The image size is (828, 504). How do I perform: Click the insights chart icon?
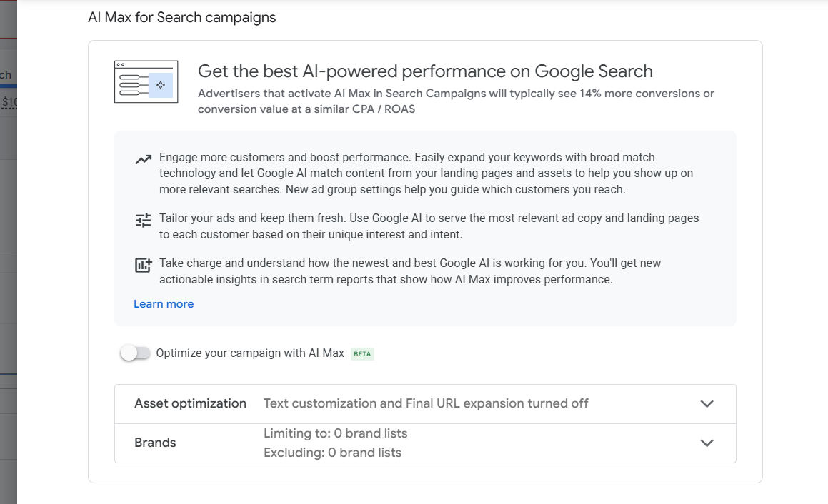(143, 266)
